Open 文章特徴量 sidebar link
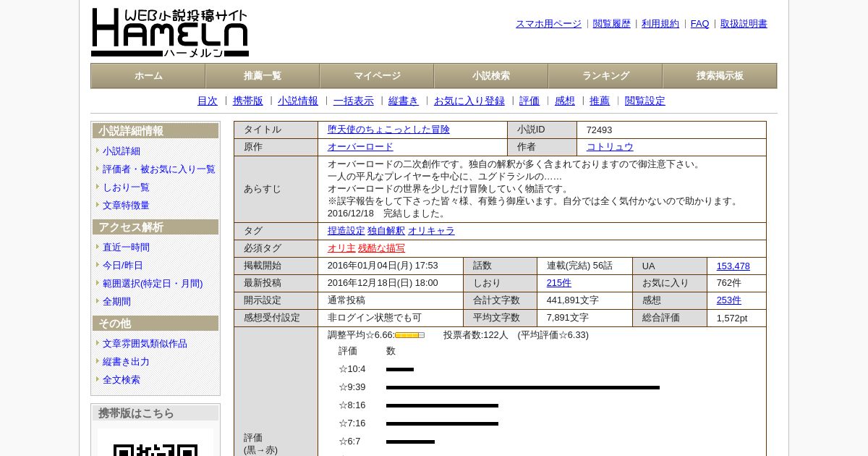This screenshot has height=456, width=868. pos(126,206)
